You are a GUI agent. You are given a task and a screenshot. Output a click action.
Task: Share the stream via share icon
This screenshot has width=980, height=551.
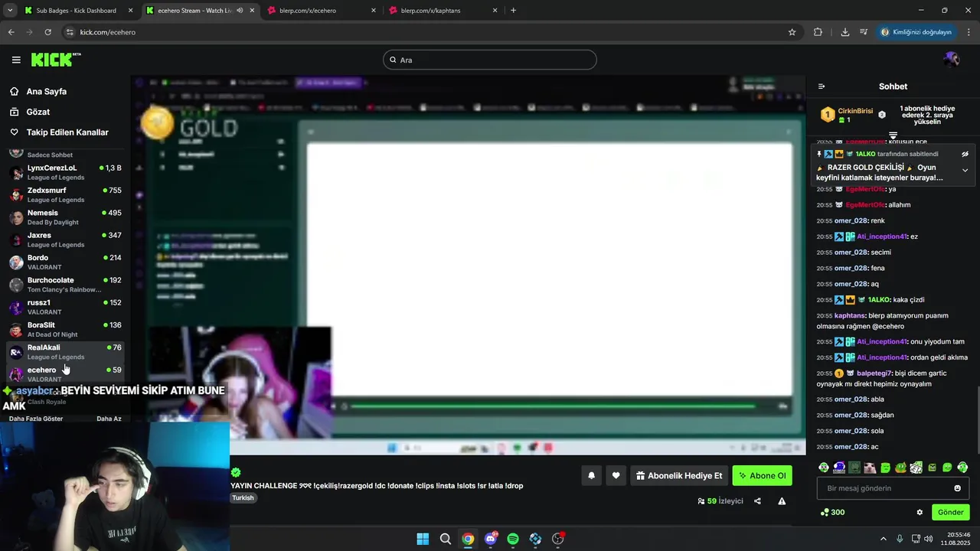point(757,501)
